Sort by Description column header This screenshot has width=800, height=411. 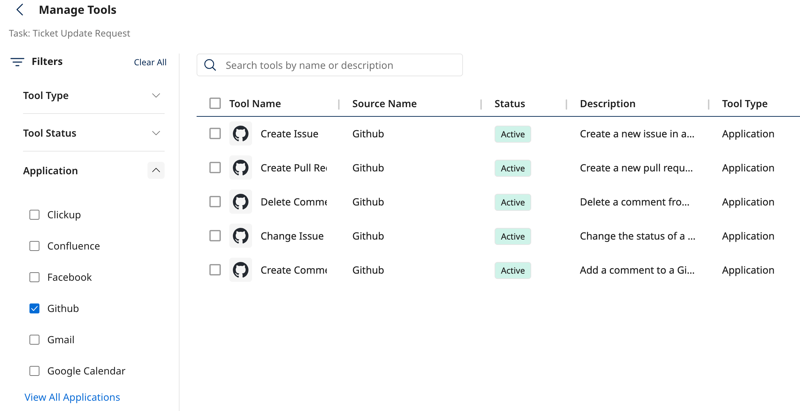[x=608, y=104]
